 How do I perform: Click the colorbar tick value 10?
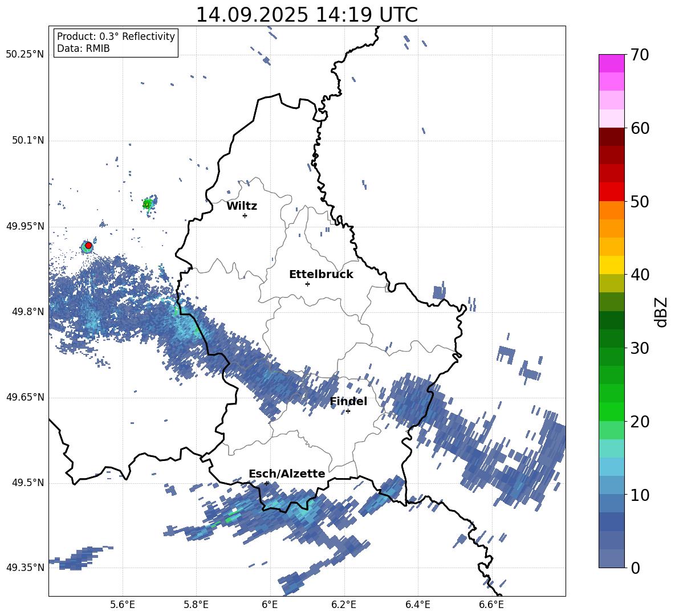point(640,495)
